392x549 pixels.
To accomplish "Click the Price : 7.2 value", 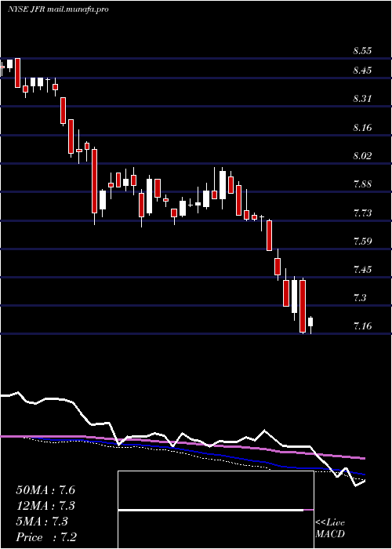I will click(x=46, y=537).
